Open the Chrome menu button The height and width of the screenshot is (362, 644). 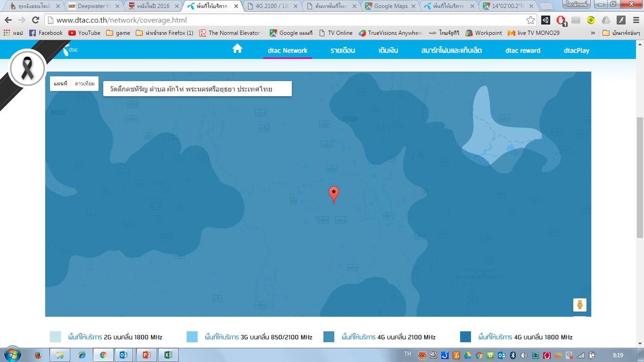click(635, 20)
